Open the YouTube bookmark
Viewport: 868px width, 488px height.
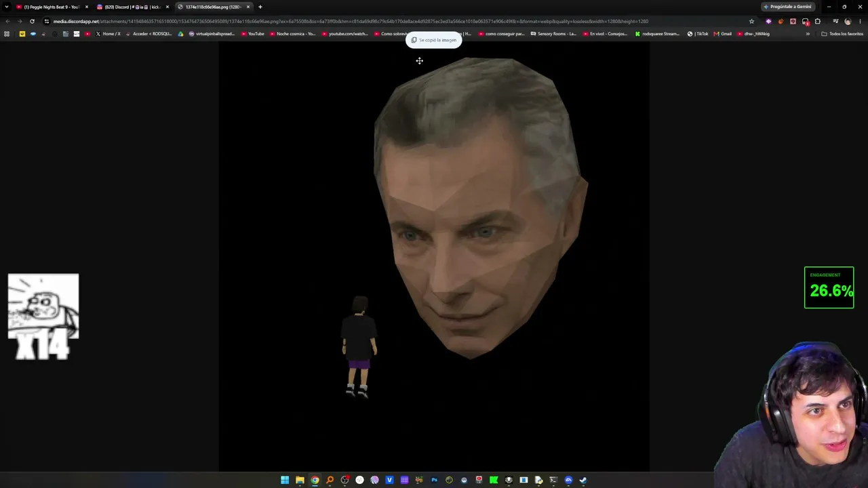[x=252, y=34]
